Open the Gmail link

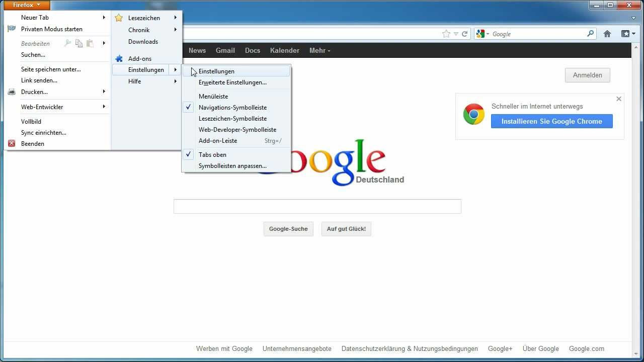tap(225, 50)
